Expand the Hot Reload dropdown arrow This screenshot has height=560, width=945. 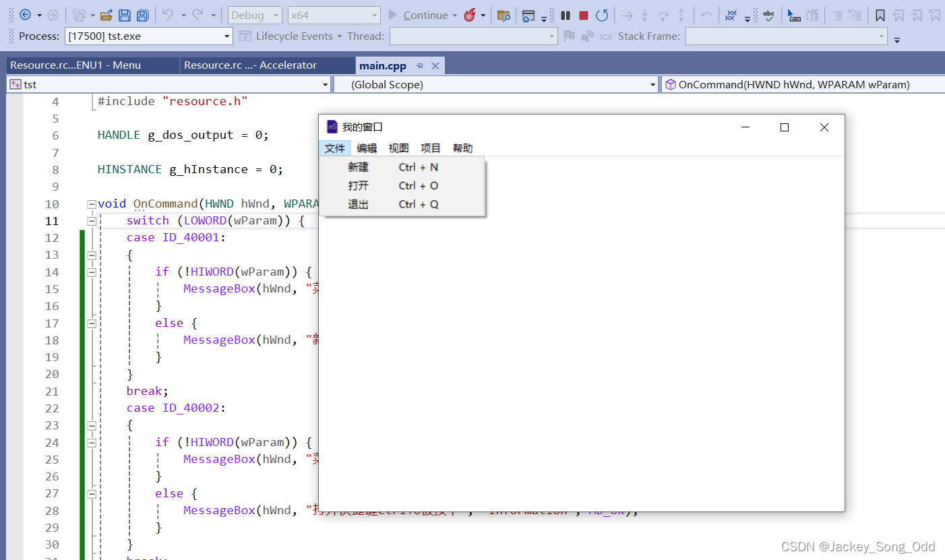[483, 15]
